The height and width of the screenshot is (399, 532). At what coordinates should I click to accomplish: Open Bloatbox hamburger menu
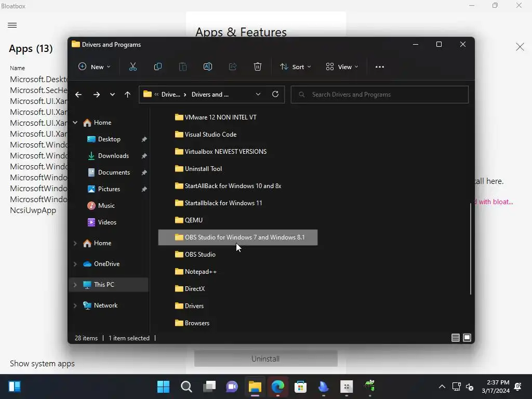[12, 25]
